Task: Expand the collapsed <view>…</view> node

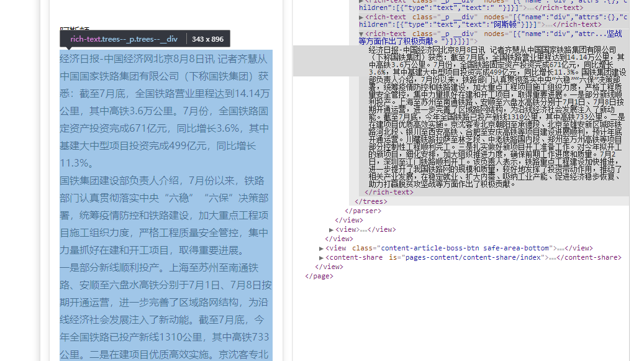Action: (x=331, y=229)
